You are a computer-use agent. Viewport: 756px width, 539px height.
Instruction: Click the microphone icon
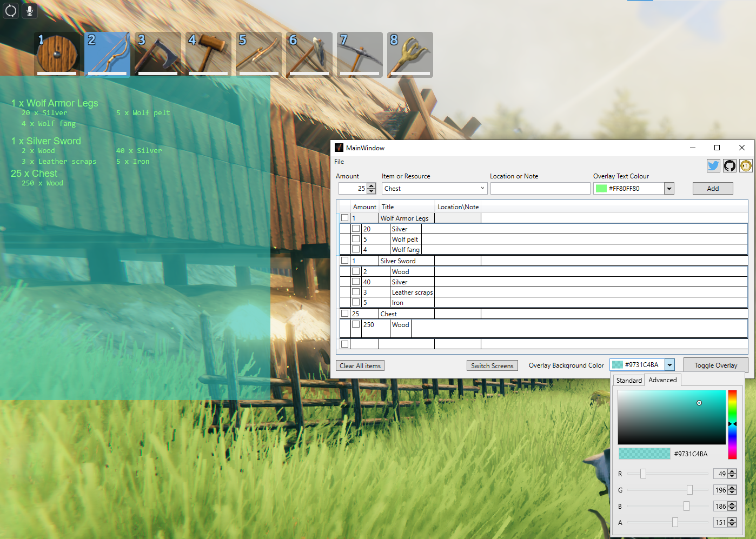[x=30, y=10]
